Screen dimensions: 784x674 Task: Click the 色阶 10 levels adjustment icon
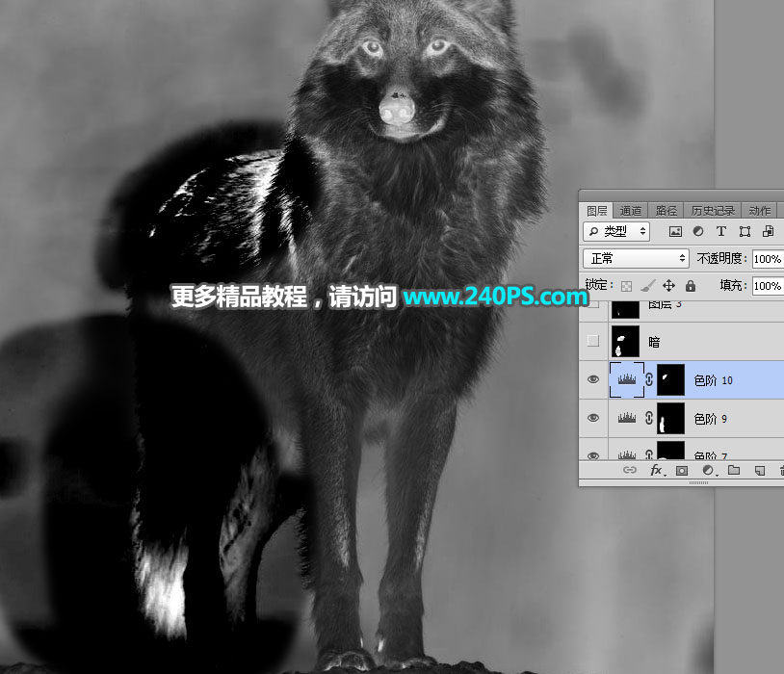[x=627, y=379]
